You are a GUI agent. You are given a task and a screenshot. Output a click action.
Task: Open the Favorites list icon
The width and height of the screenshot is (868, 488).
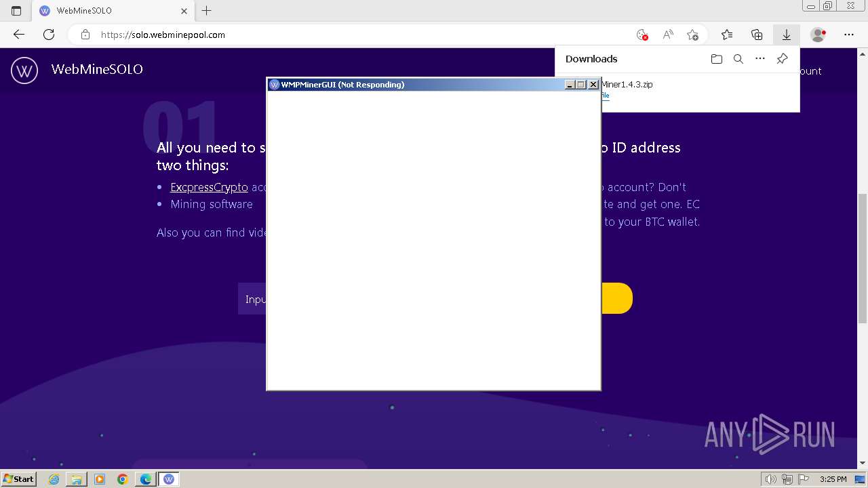tap(727, 35)
